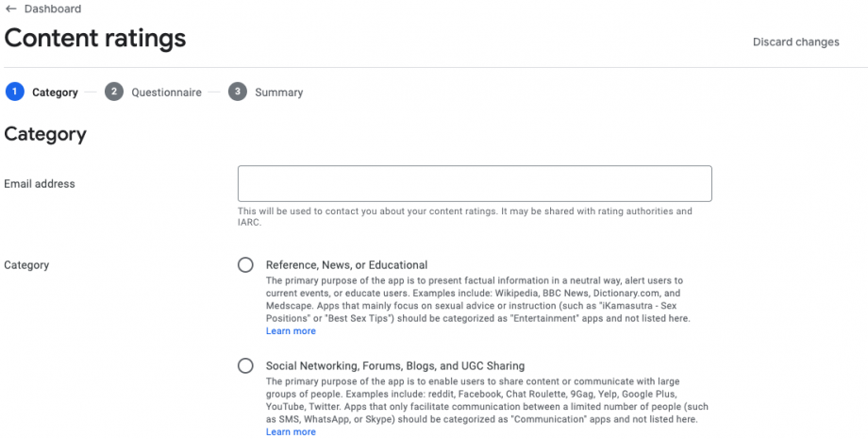The image size is (868, 439).
Task: Open Learn more under Reference, News description
Action: click(291, 331)
